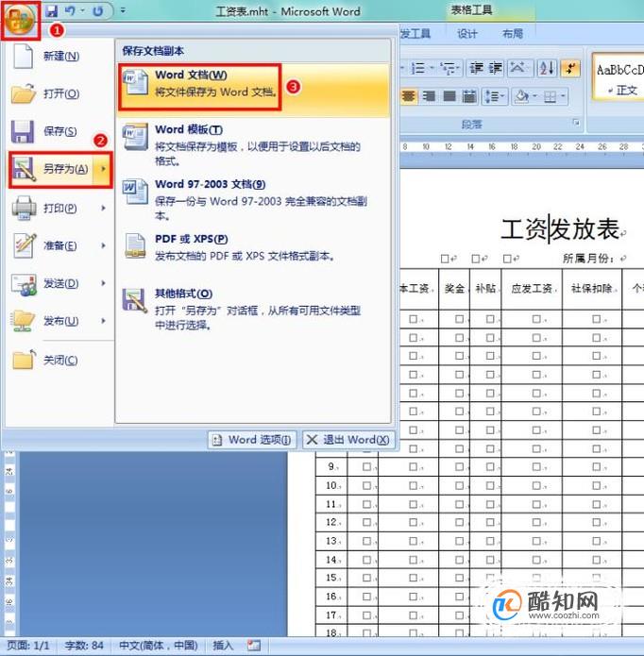Click the Chinese layout (Asian typography) icon
The image size is (644, 656).
tap(518, 68)
